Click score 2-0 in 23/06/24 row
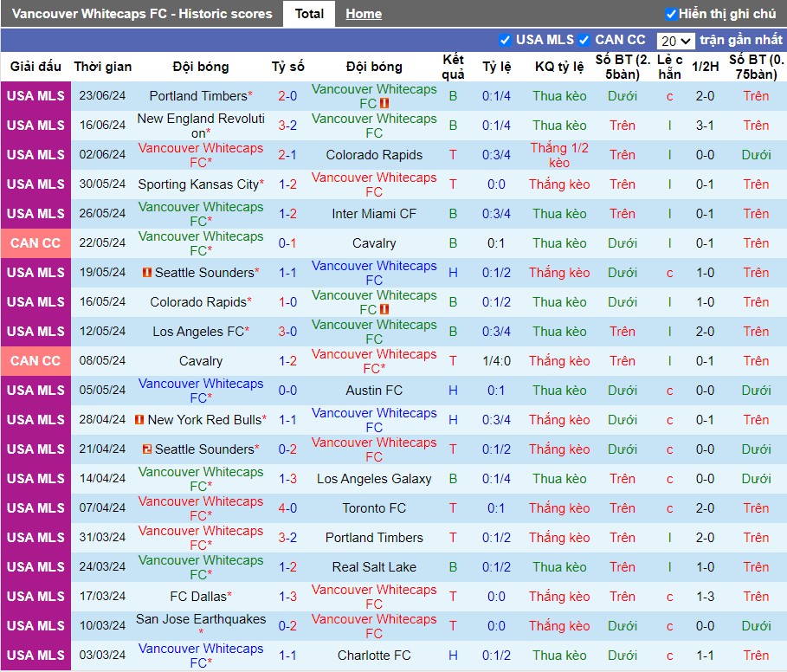The height and width of the screenshot is (672, 787). point(287,96)
